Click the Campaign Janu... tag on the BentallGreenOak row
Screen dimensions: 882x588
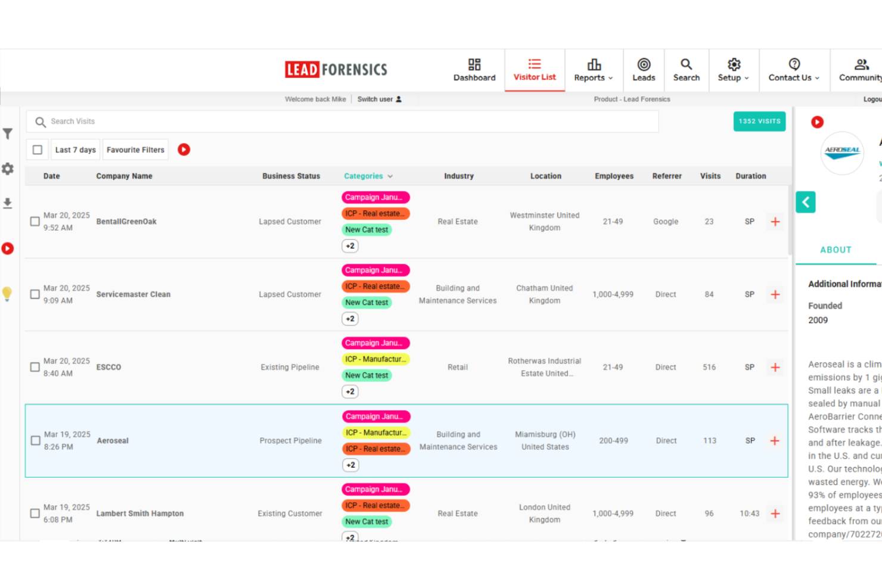[x=375, y=197]
